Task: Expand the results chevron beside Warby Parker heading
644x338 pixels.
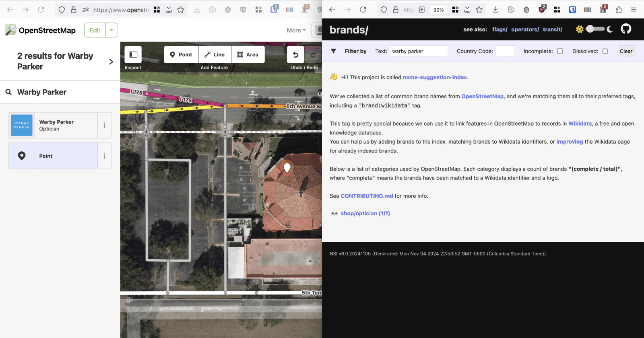Action: [111, 62]
